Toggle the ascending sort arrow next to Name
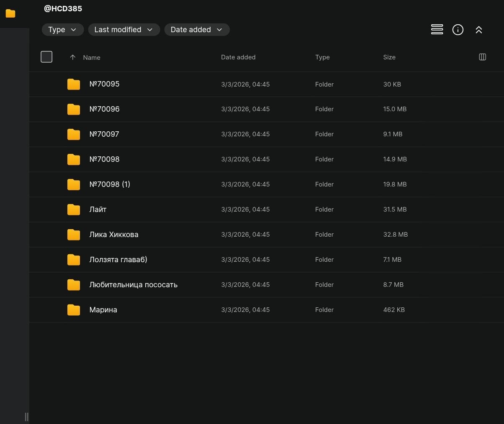504x424 pixels. (x=72, y=57)
